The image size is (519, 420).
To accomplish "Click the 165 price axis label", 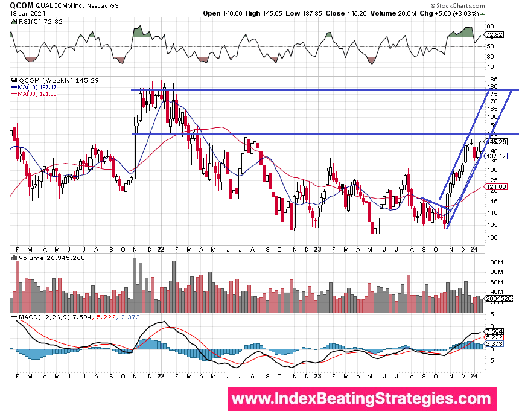I will (492, 109).
